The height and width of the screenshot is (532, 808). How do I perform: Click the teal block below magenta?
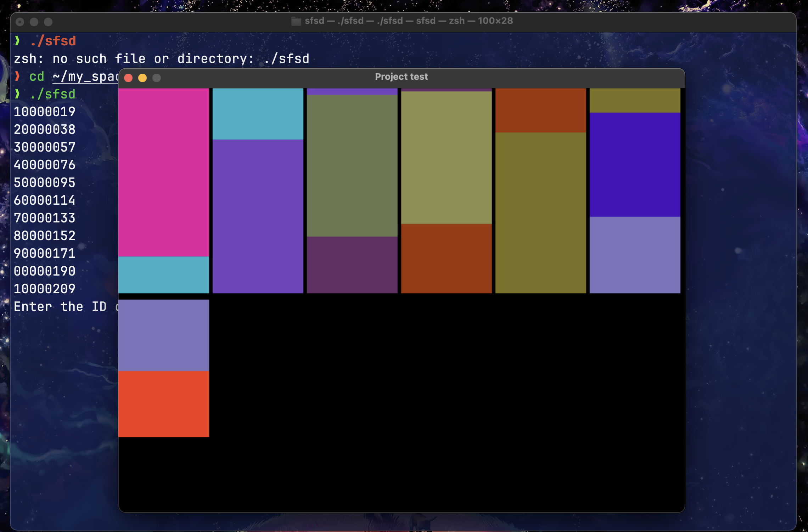click(164, 275)
